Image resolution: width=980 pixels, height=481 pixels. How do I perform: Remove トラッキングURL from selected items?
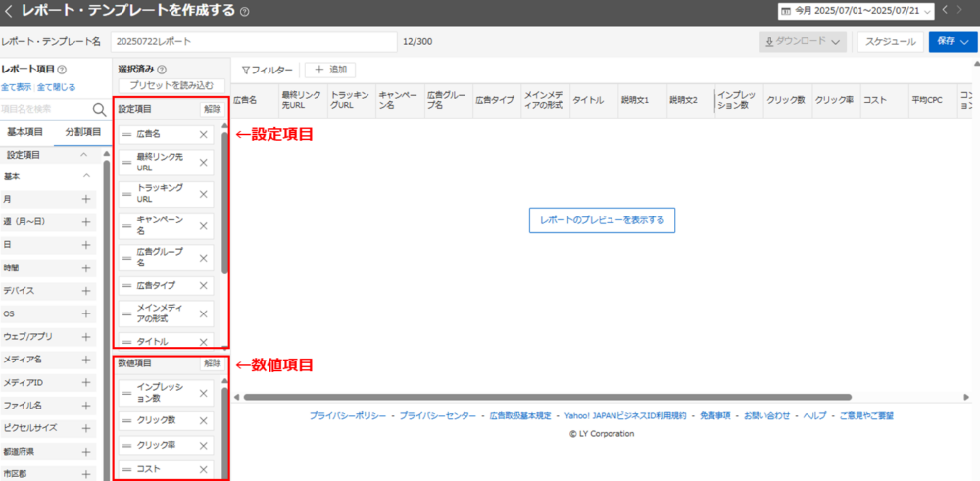click(203, 194)
